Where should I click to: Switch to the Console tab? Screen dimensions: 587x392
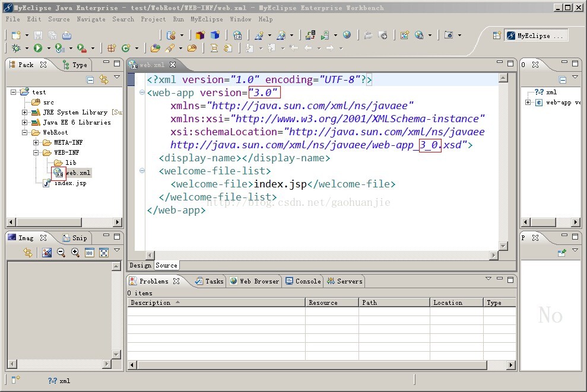[x=303, y=281]
